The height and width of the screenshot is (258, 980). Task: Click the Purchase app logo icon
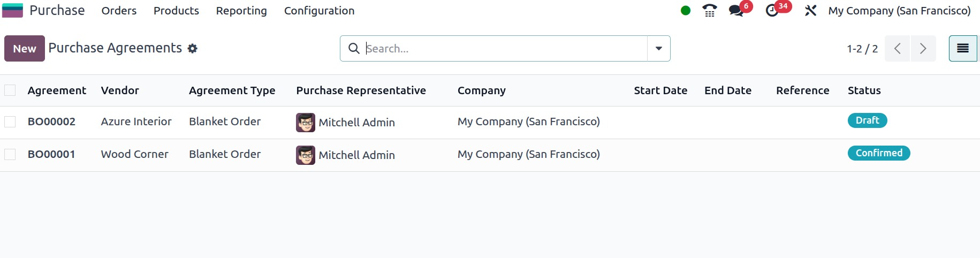[x=12, y=10]
